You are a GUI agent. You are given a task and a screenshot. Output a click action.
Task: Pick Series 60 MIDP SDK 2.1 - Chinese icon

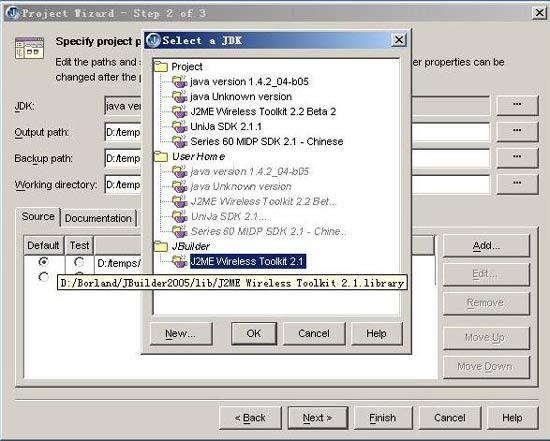(x=179, y=141)
